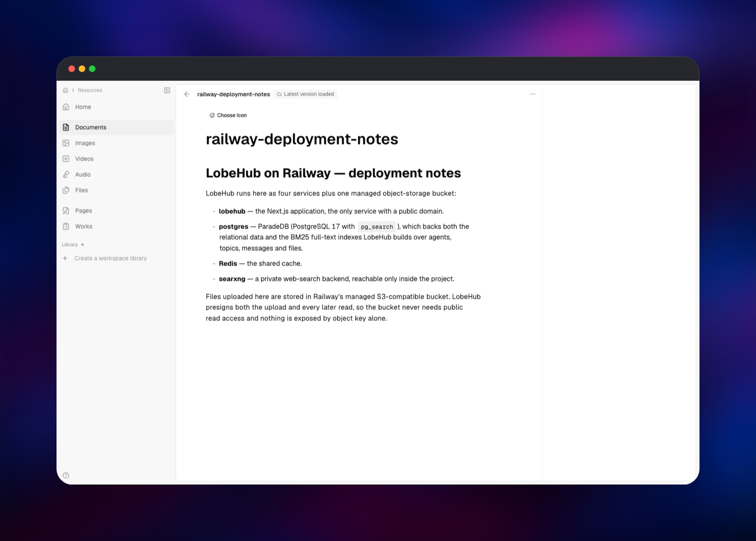This screenshot has width=756, height=541.
Task: Click the smiley Choose Icon glyph
Action: pos(212,115)
